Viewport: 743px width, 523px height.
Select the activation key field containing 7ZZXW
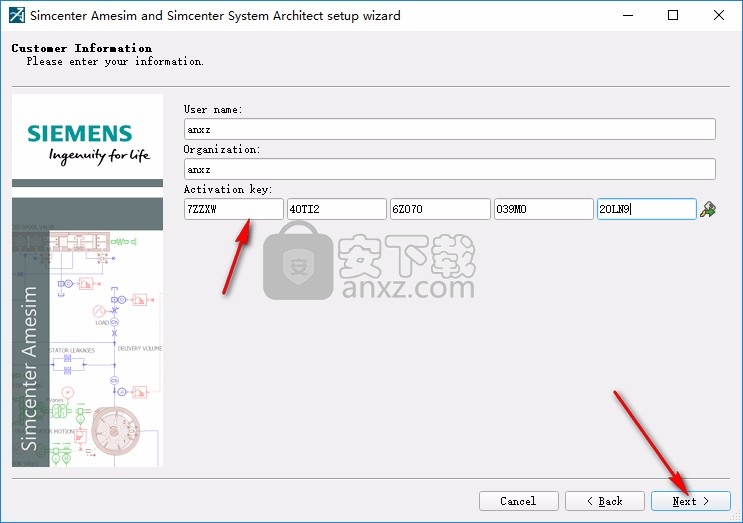pos(234,209)
